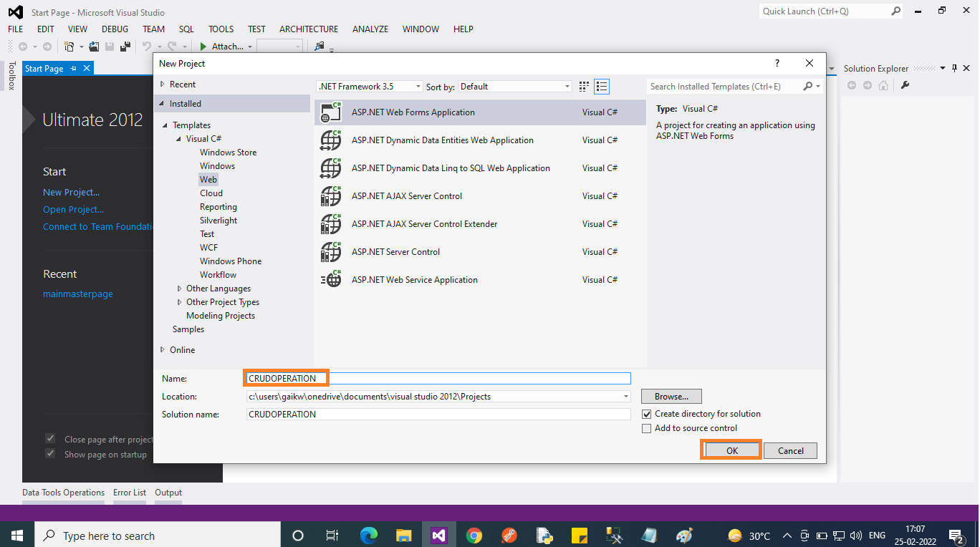
Task: Click the Quick Launch search magnifier icon
Action: tap(895, 11)
